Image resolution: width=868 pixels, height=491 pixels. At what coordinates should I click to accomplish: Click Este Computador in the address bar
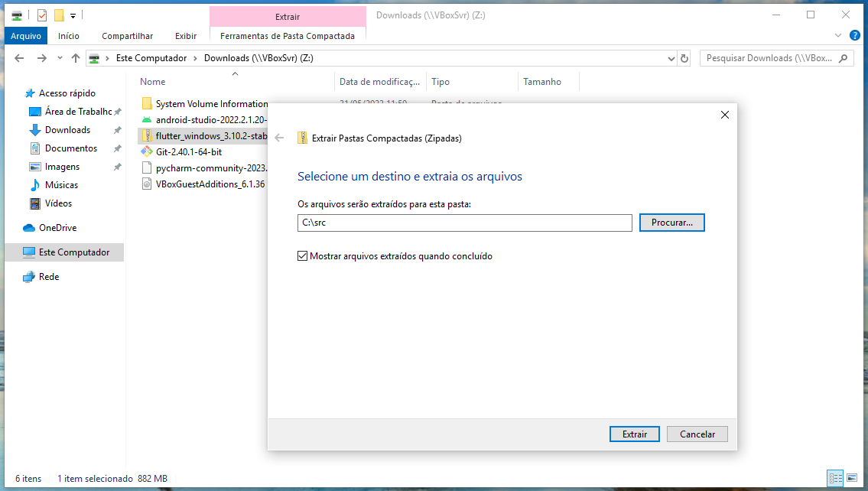pos(151,58)
